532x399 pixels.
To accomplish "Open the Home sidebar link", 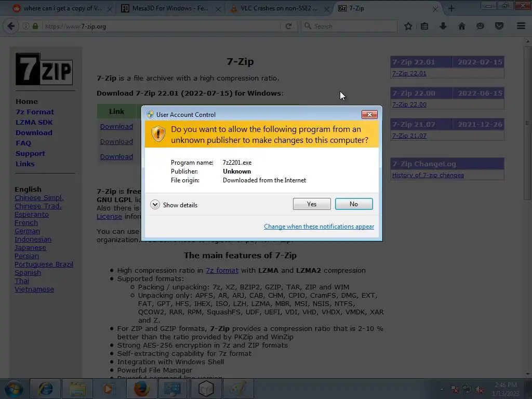I will pos(27,101).
